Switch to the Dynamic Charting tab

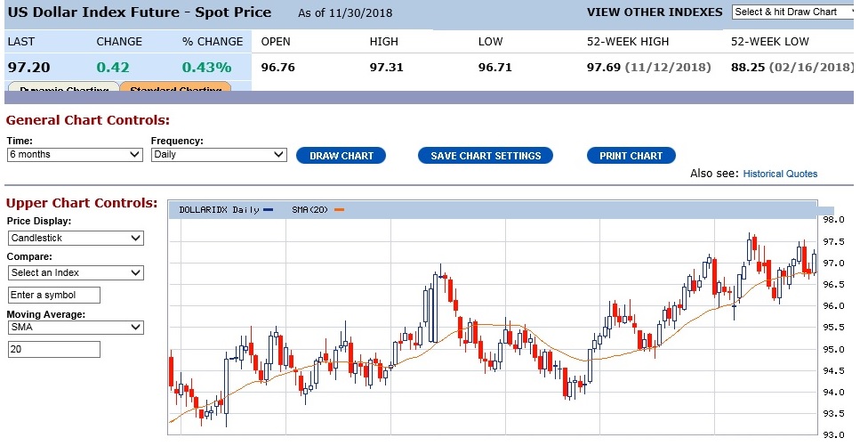pos(62,88)
